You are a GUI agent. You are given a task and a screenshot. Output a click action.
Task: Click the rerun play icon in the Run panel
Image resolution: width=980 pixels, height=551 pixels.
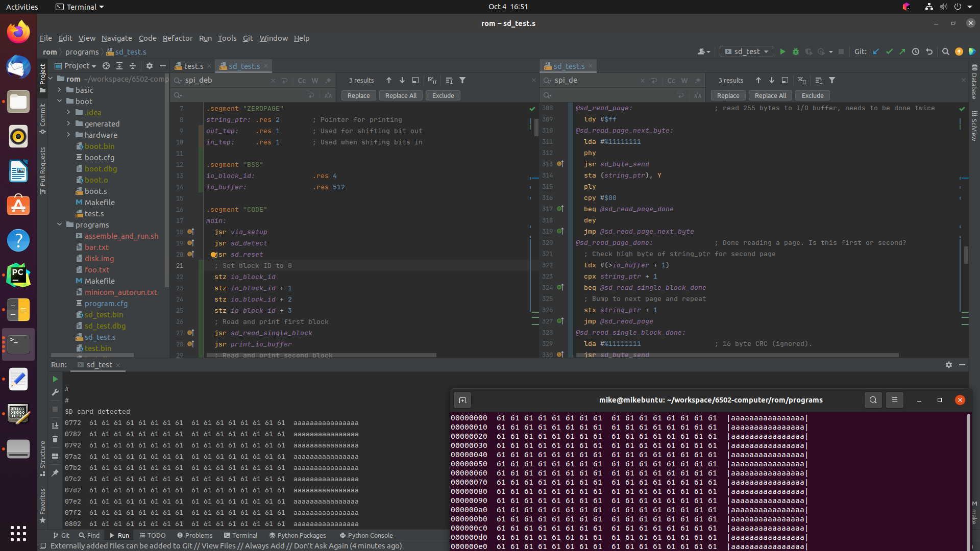(55, 379)
